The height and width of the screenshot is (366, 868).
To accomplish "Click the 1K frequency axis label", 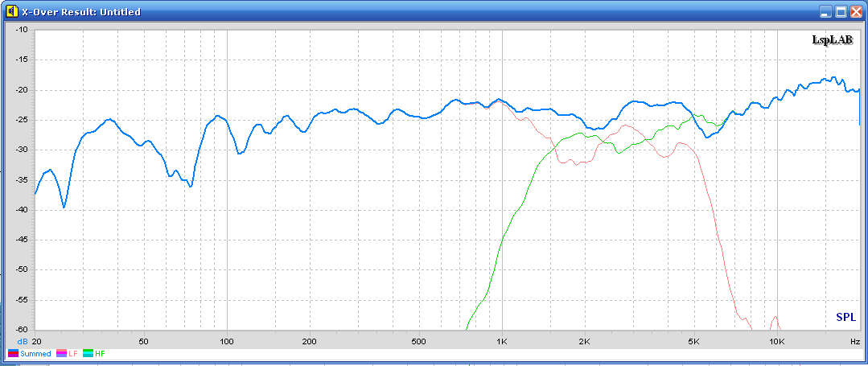I will coord(503,341).
